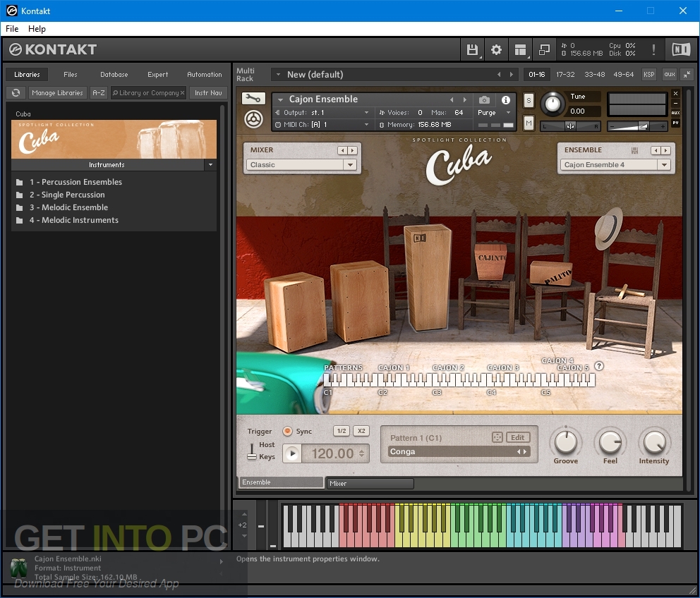Screen dimensions: 700x598
Task: Click the Manage Libraries button
Action: 58,93
